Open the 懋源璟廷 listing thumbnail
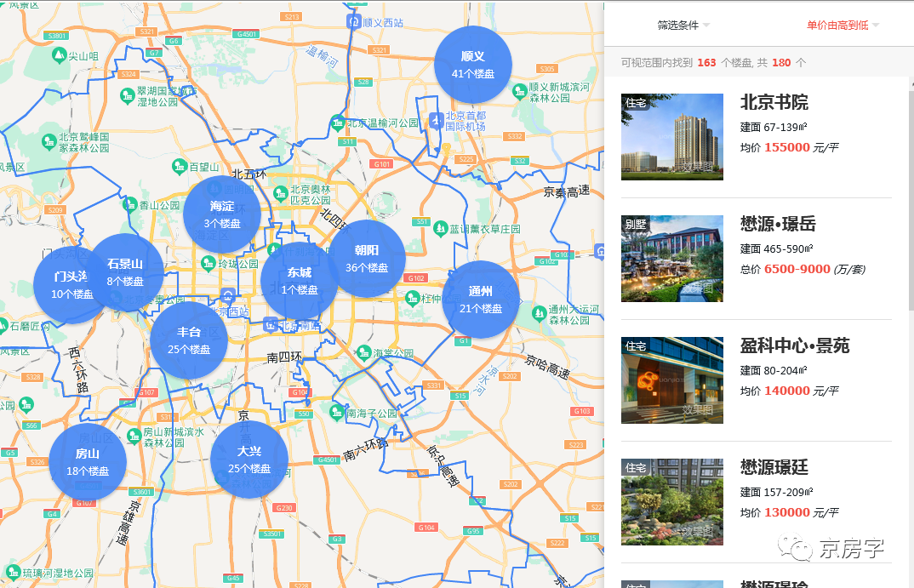 pos(672,502)
